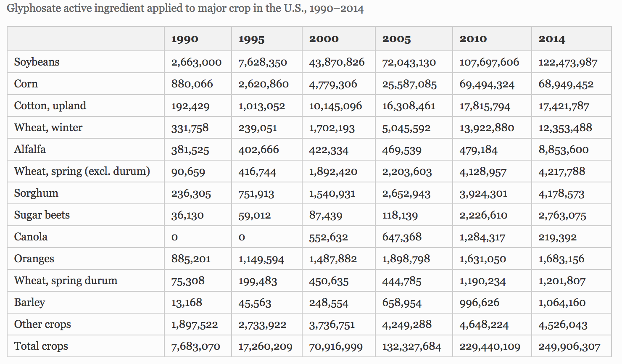Click the table title about Glyphosate
Image resolution: width=622 pixels, height=364 pixels.
(185, 8)
